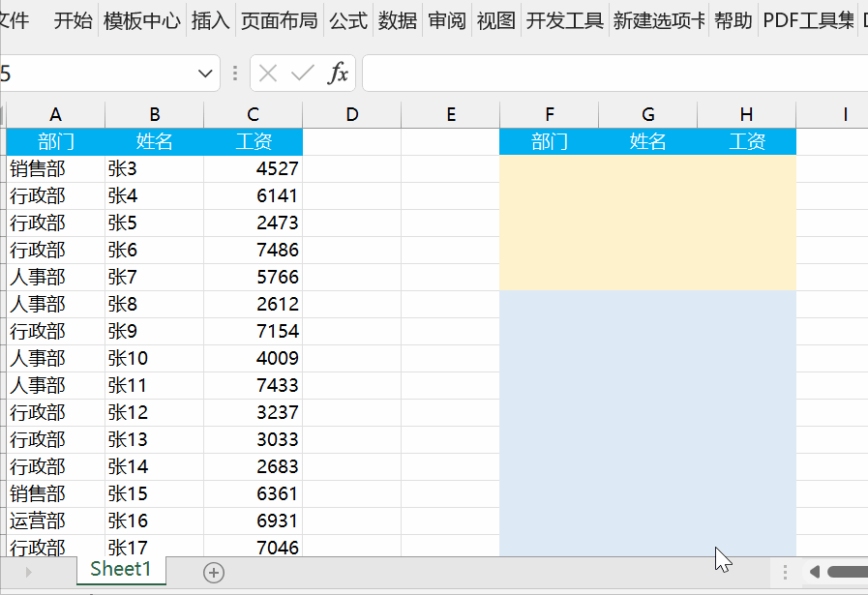868x595 pixels.
Task: Open formula bar options via vertical ellipsis
Action: pos(235,73)
